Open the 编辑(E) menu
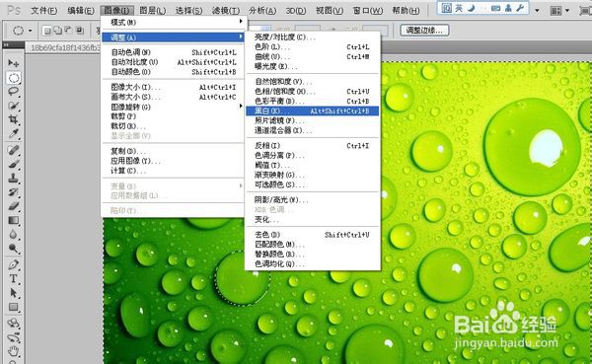 (x=81, y=11)
